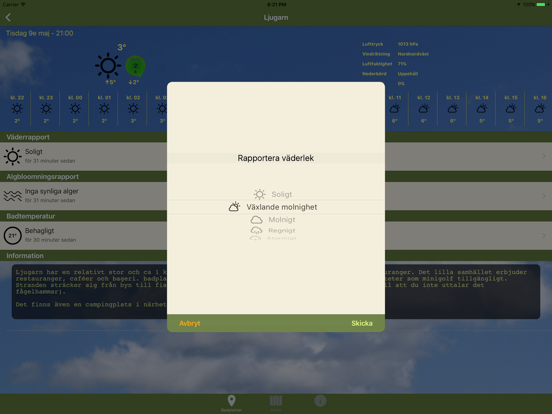Open Inga synliga alger report row
This screenshot has width=552, height=414.
(x=276, y=196)
